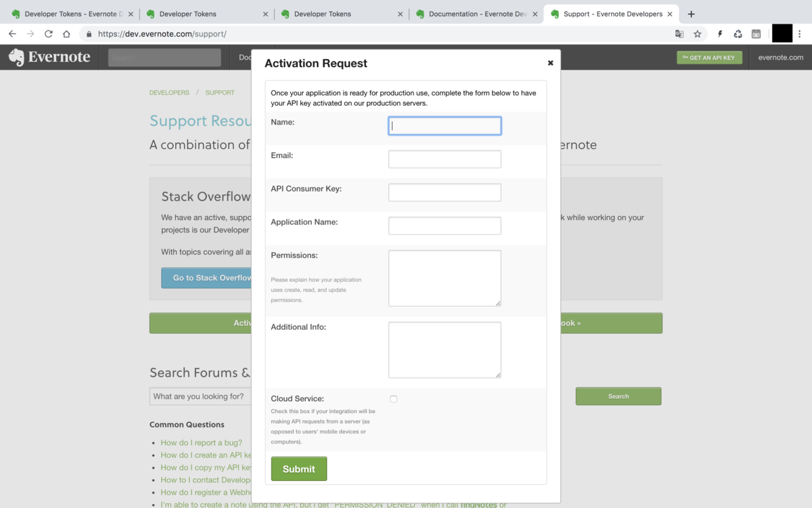Click the calendar extension icon
This screenshot has height=508, width=812.
pyautogui.click(x=756, y=34)
